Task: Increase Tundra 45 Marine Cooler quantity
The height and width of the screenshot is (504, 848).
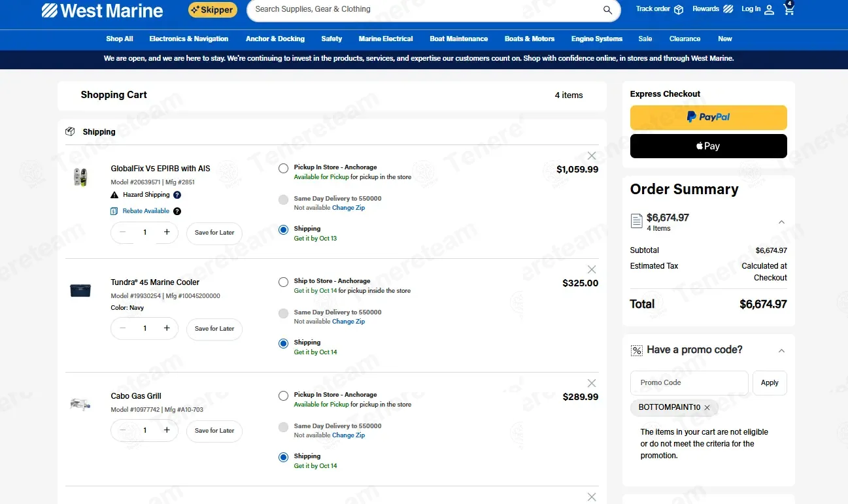Action: click(167, 328)
